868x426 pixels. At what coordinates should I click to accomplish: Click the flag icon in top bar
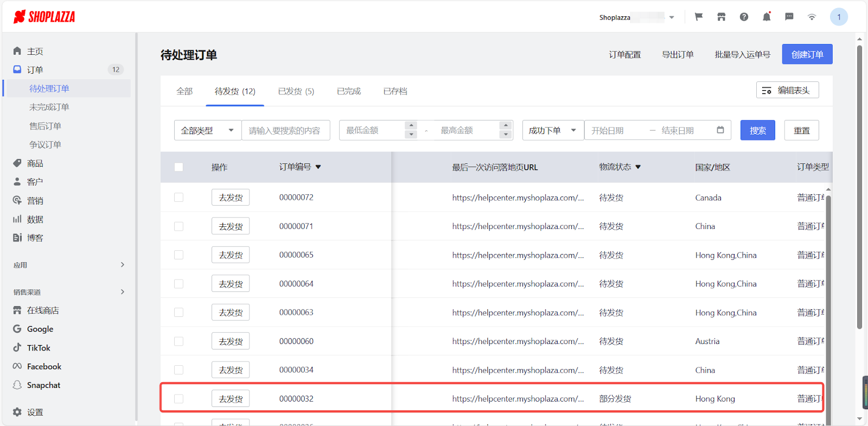pyautogui.click(x=699, y=17)
